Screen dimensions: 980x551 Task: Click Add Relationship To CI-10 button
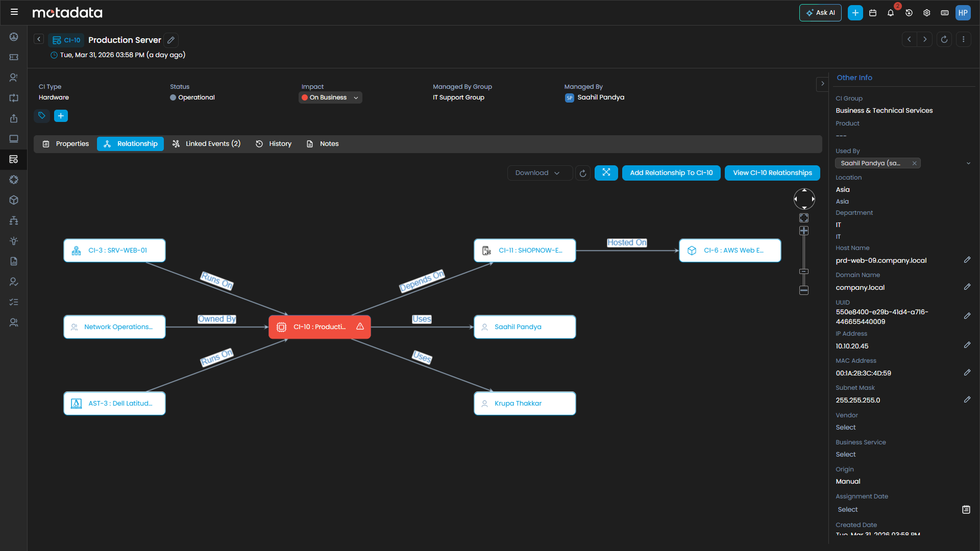671,173
